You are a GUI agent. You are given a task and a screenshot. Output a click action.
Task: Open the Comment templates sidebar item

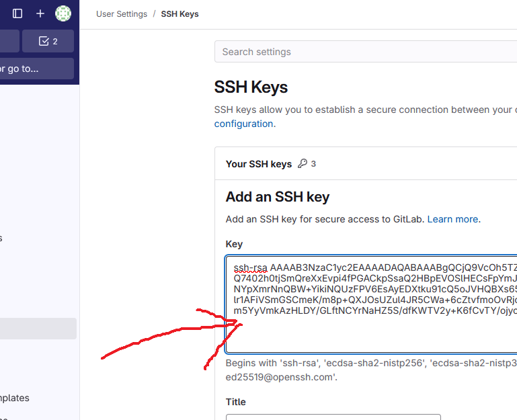tap(15, 398)
